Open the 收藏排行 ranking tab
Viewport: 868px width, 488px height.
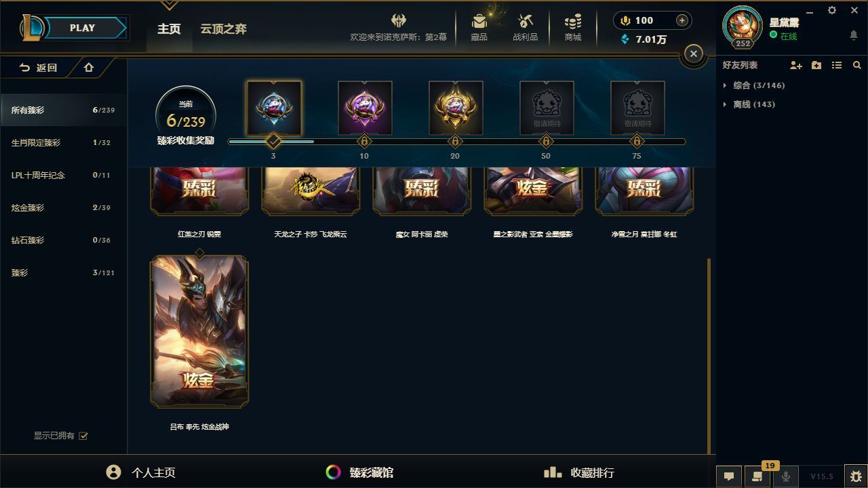579,472
